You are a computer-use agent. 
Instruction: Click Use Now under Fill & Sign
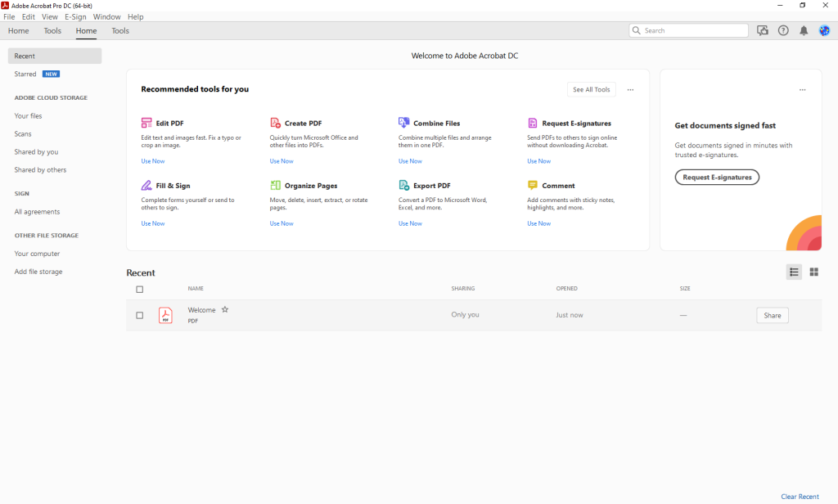(x=153, y=223)
